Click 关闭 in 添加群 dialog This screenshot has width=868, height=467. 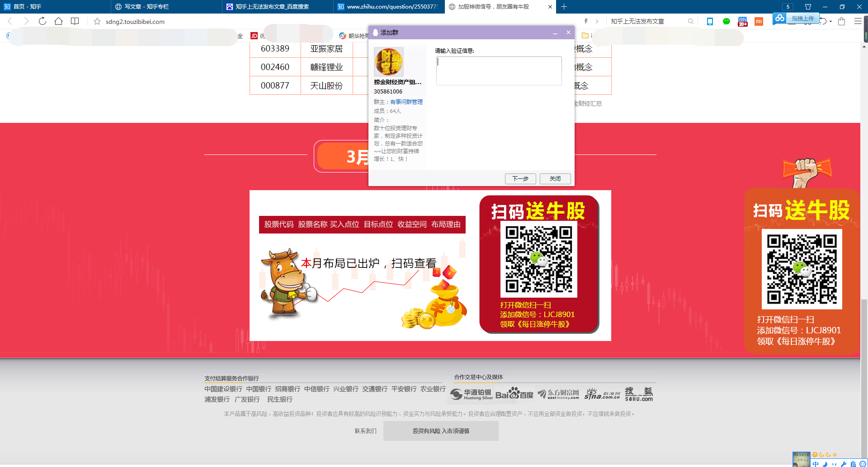555,179
